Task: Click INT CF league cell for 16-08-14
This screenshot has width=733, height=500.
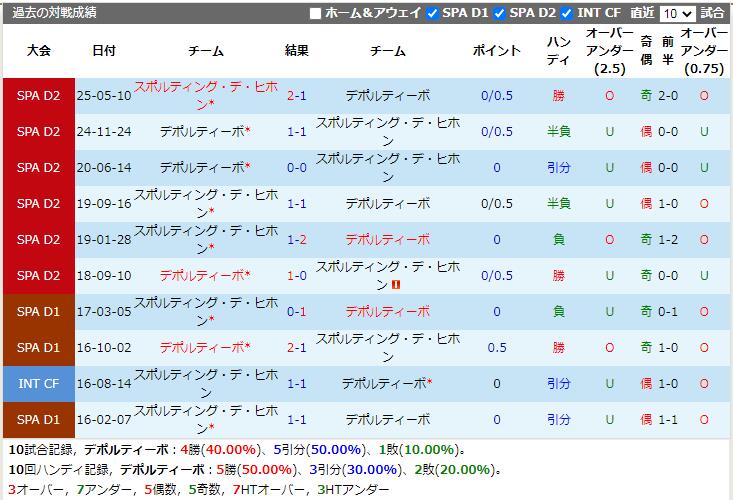Action: coord(39,384)
